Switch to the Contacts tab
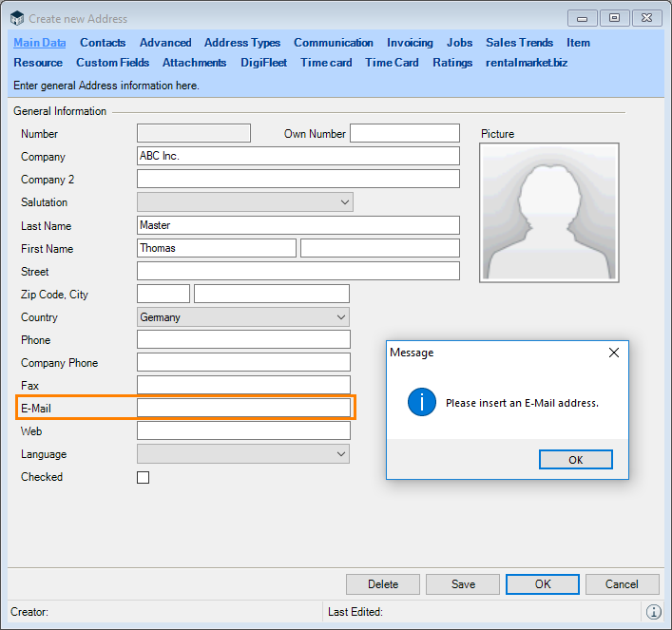 [x=103, y=43]
